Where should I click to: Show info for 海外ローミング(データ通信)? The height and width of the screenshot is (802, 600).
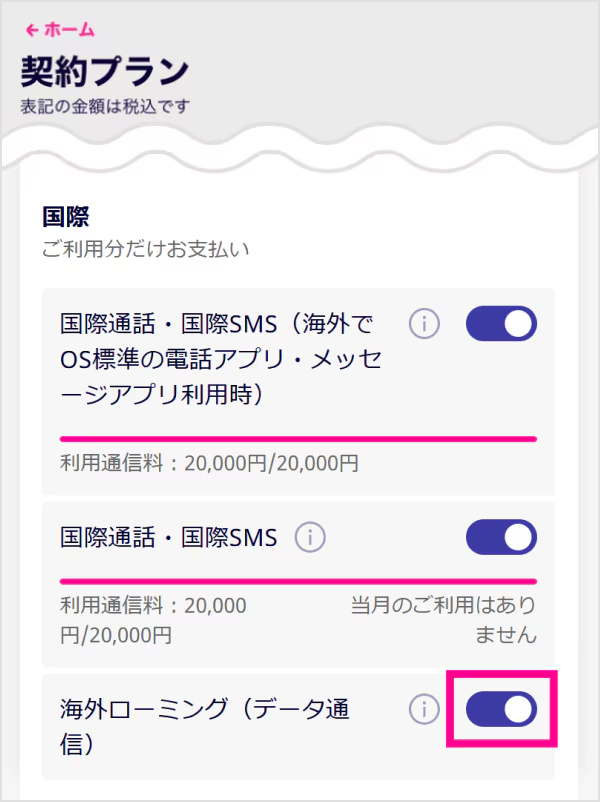coord(425,710)
